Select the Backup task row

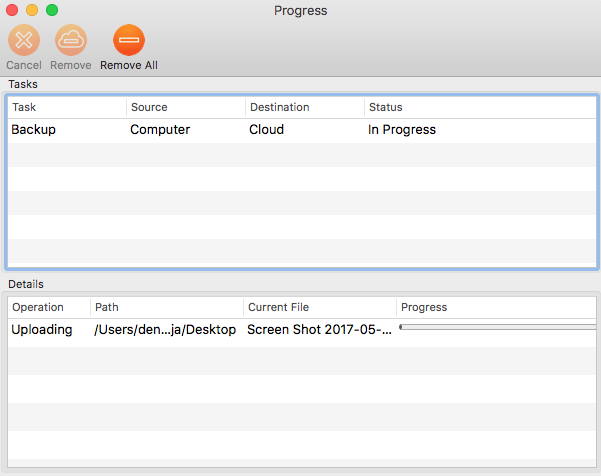(302, 130)
